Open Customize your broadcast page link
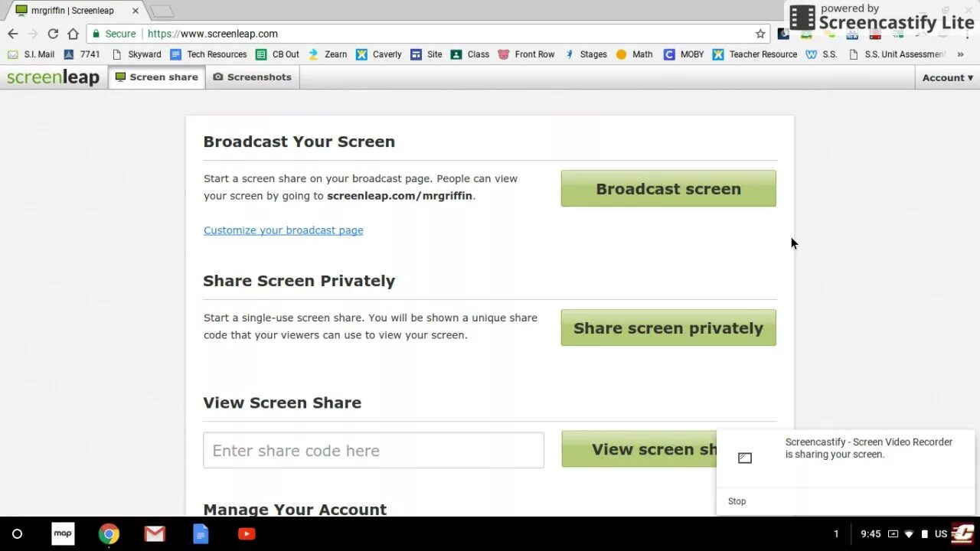The height and width of the screenshot is (551, 980). (283, 230)
